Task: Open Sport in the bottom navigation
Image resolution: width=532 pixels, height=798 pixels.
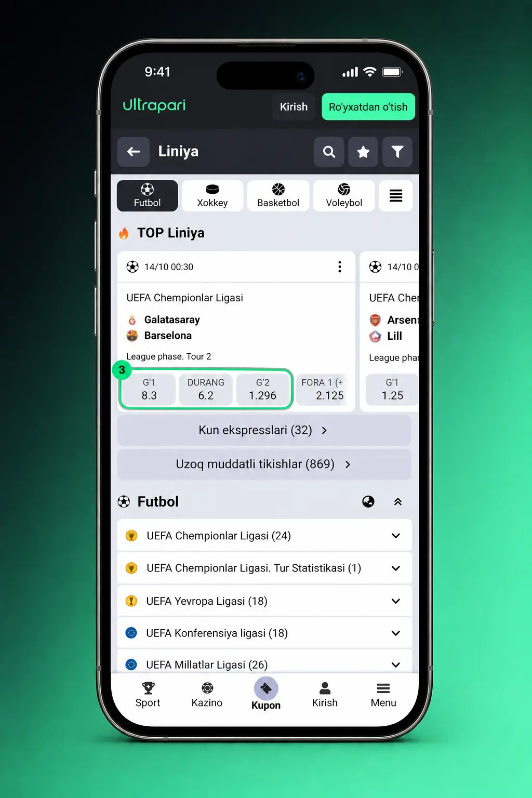Action: point(148,695)
